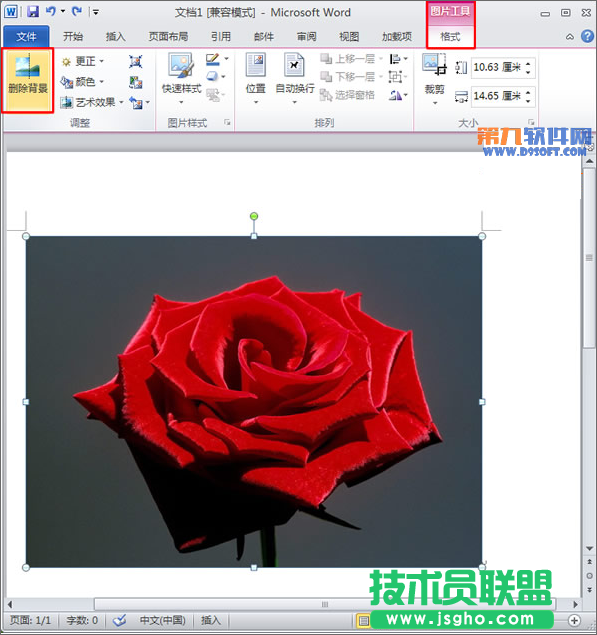
Task: Click the Picture Border pencil icon
Action: 212,60
